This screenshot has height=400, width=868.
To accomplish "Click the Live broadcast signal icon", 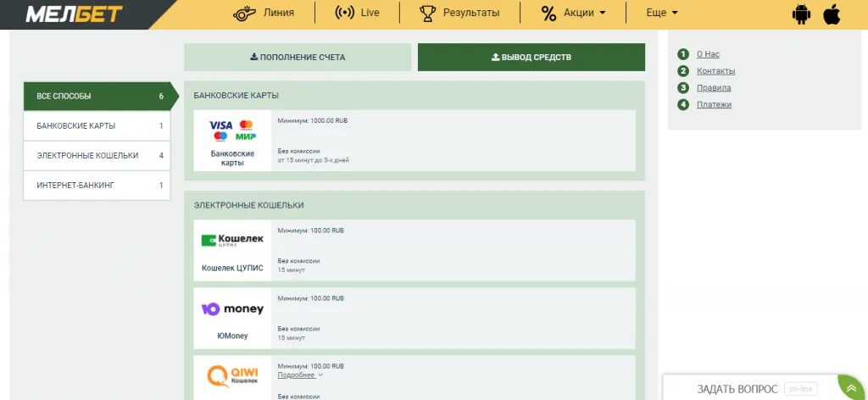I will tap(345, 13).
